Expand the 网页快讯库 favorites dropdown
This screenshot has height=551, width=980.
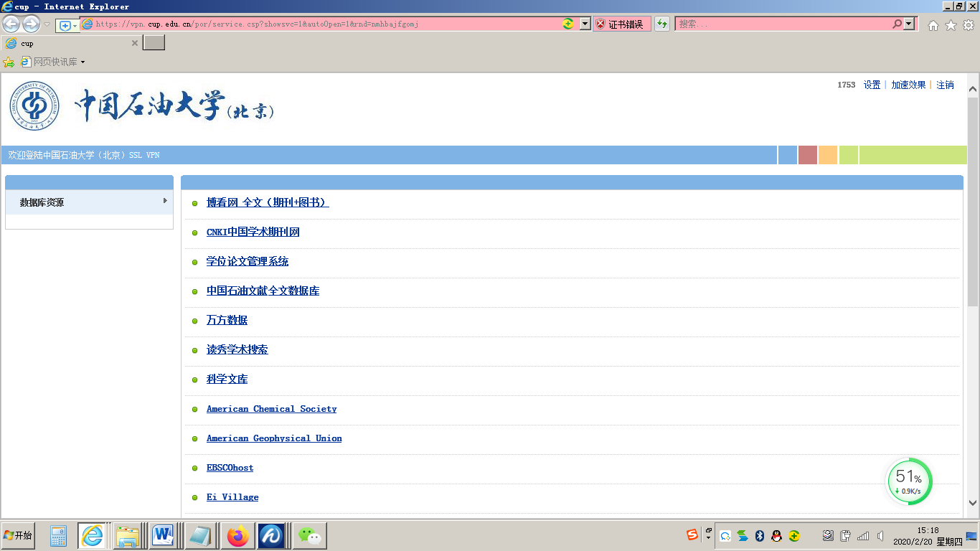tap(83, 62)
